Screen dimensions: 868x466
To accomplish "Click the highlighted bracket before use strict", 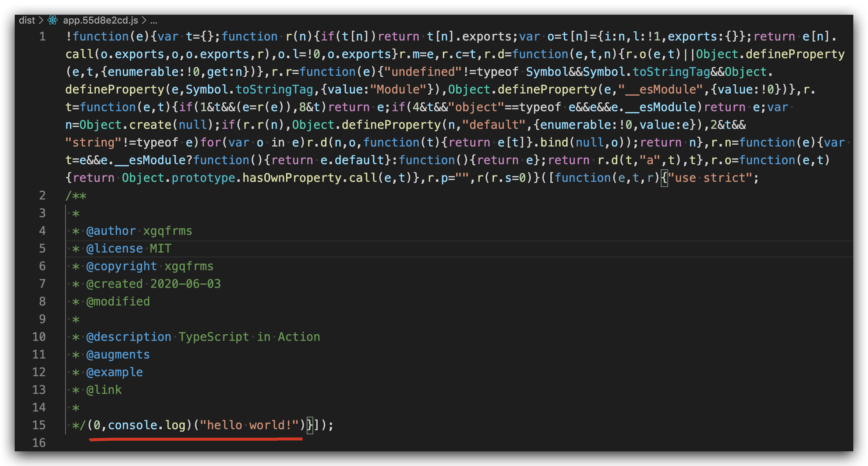I will point(665,177).
